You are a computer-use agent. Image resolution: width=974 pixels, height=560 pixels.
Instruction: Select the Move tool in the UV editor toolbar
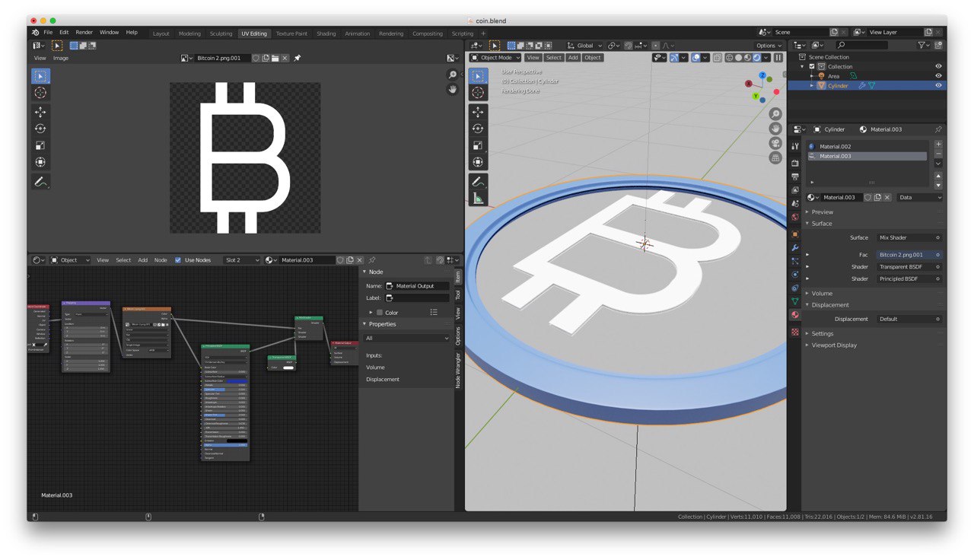click(40, 112)
